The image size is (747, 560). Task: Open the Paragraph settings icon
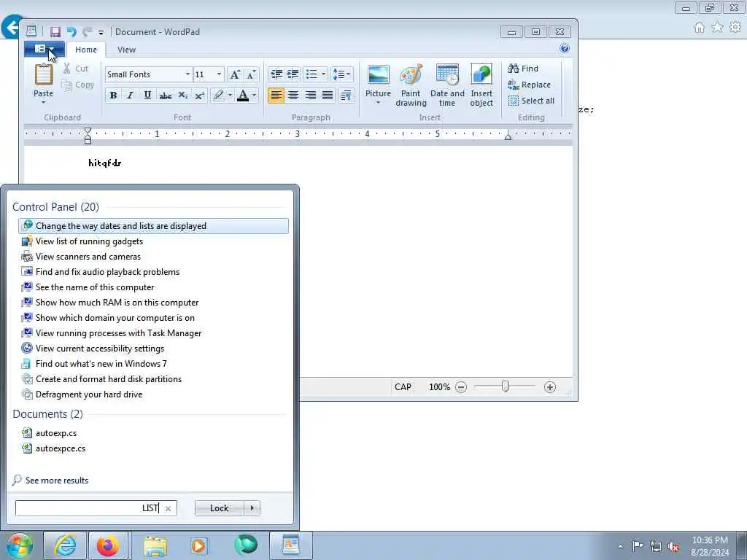[346, 96]
